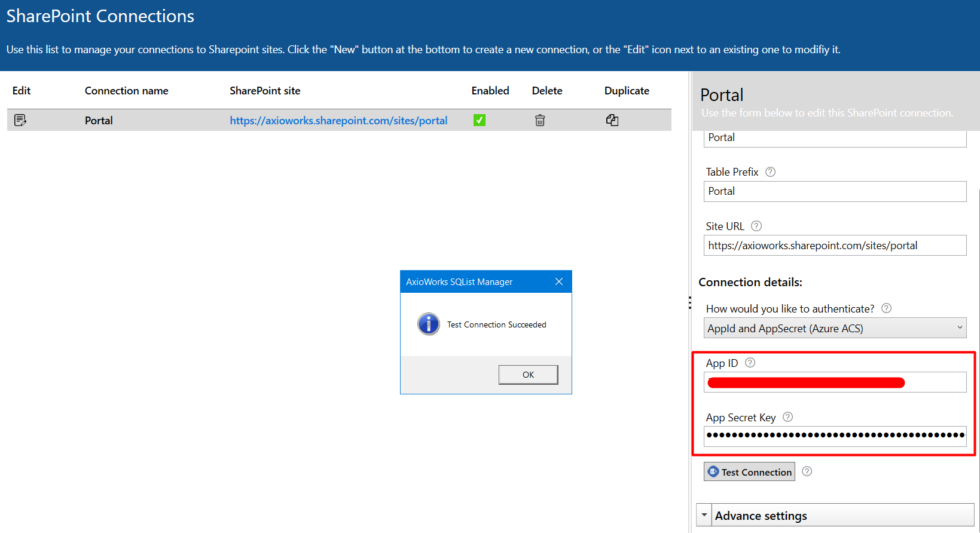Click the Connection details: heading
The height and width of the screenshot is (533, 980).
pos(750,282)
